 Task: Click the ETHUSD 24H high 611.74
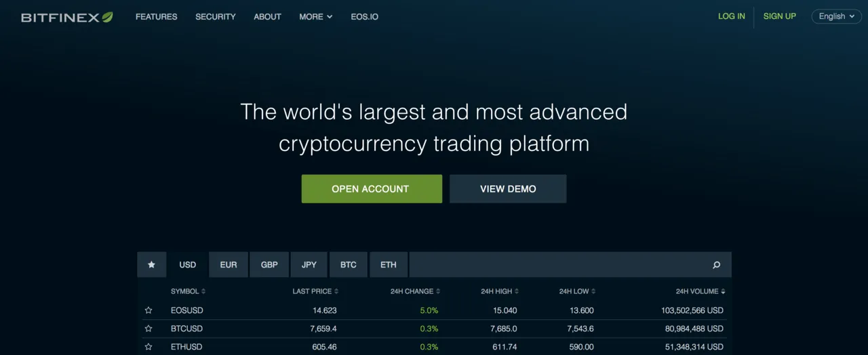point(505,347)
